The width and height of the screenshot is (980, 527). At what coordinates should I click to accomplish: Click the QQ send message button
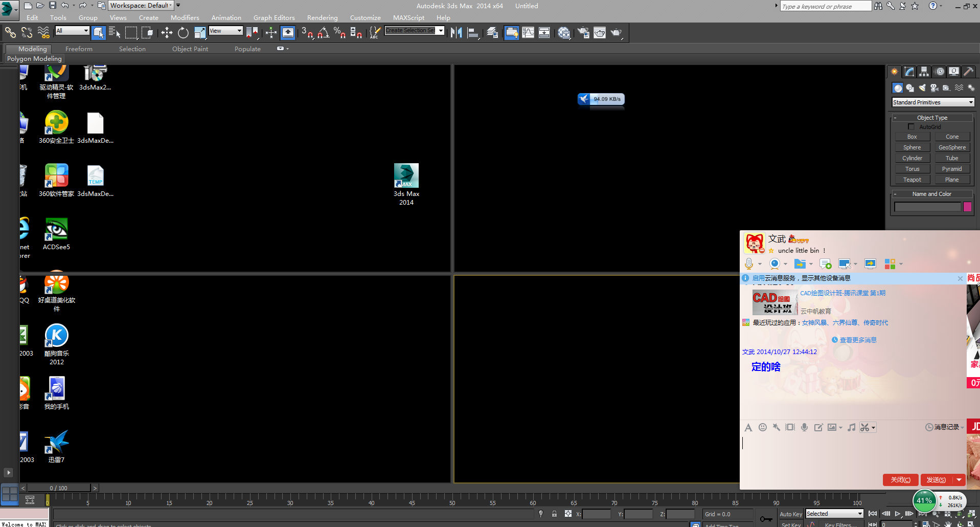click(x=937, y=480)
